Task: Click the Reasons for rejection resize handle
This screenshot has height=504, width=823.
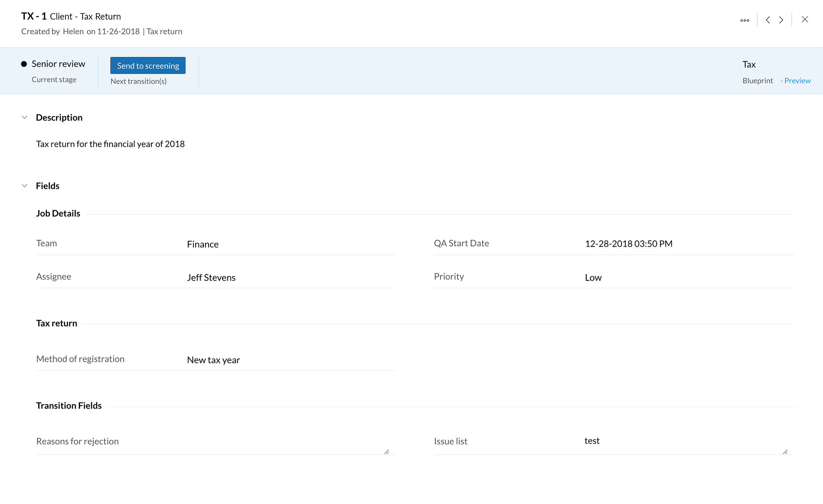Action: click(387, 452)
